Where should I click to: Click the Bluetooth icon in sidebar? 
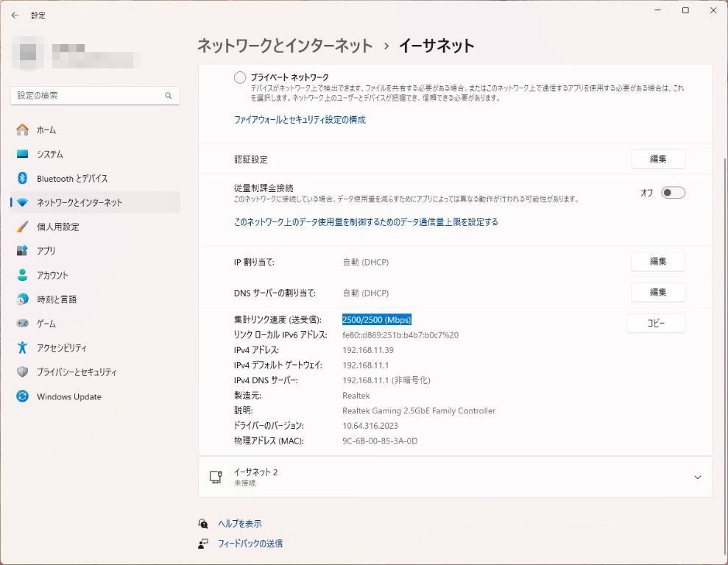[x=22, y=179]
